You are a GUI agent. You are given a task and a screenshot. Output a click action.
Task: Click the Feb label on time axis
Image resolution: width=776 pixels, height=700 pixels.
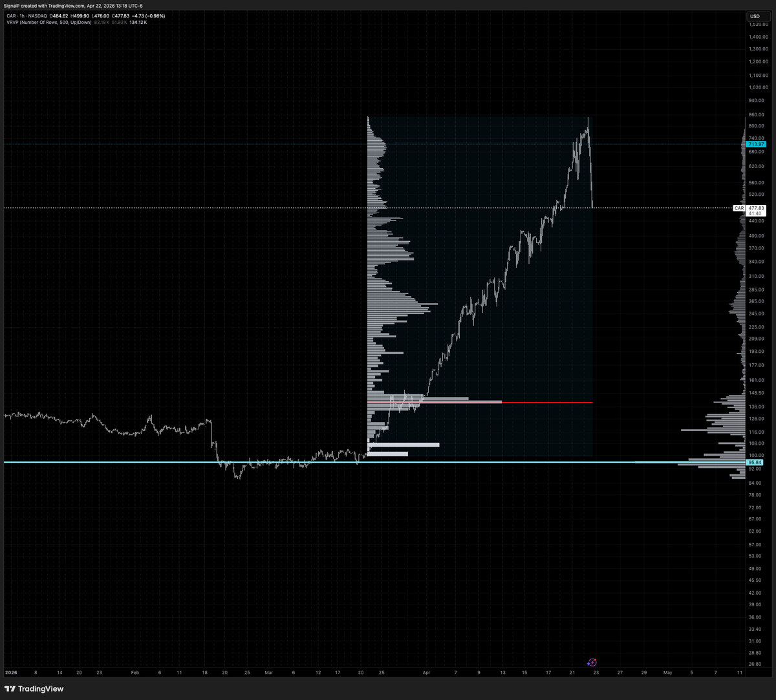(135, 672)
